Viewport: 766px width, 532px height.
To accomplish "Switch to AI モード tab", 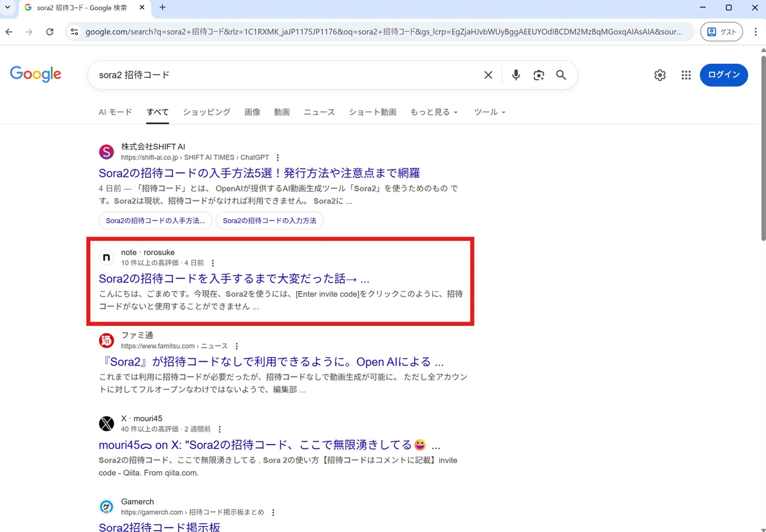I will pos(116,112).
